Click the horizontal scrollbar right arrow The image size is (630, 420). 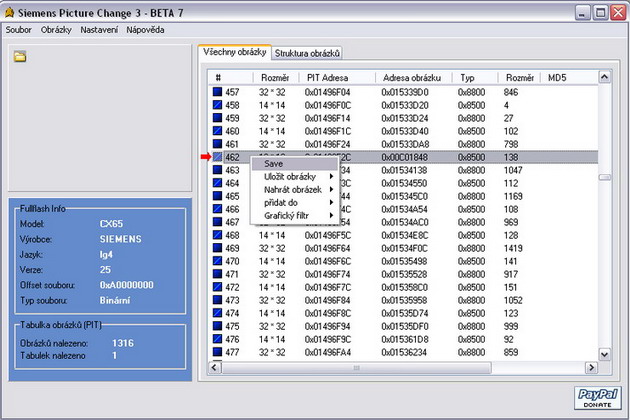coord(591,367)
